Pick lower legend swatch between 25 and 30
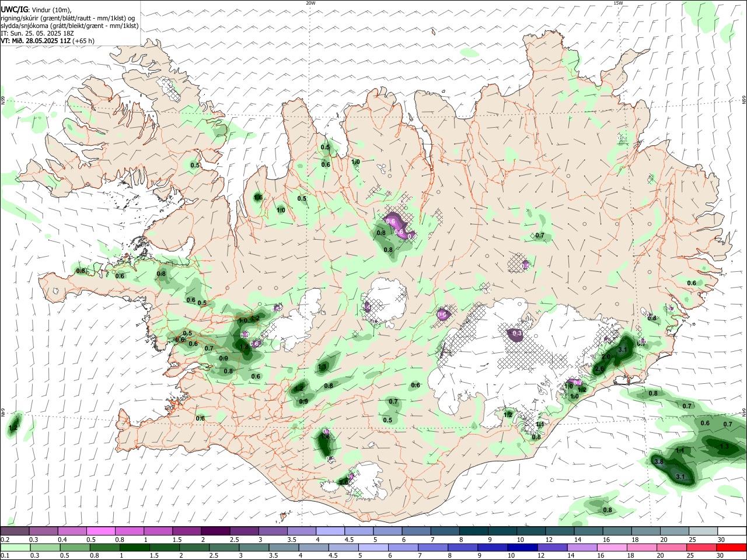This screenshot has width=747, height=560. [701, 547]
